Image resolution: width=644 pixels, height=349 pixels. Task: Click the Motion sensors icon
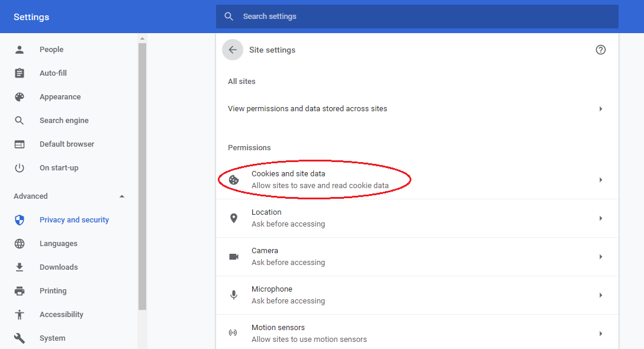(x=233, y=332)
